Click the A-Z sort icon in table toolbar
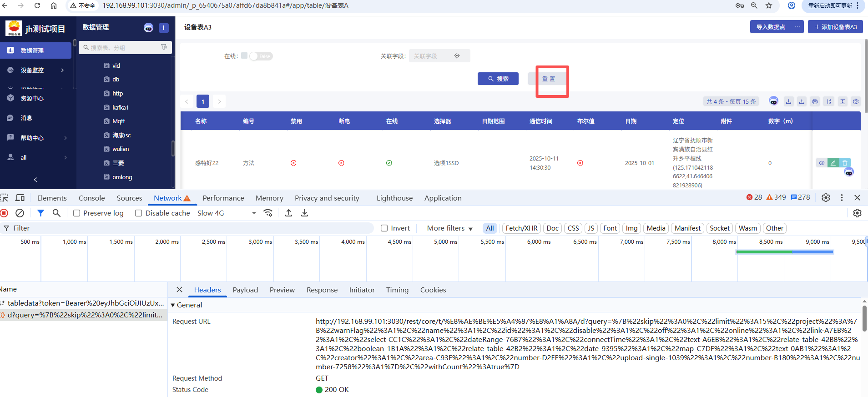 click(x=829, y=101)
